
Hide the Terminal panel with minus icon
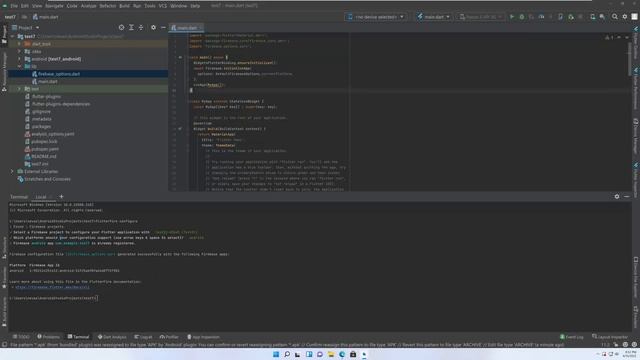(x=627, y=196)
